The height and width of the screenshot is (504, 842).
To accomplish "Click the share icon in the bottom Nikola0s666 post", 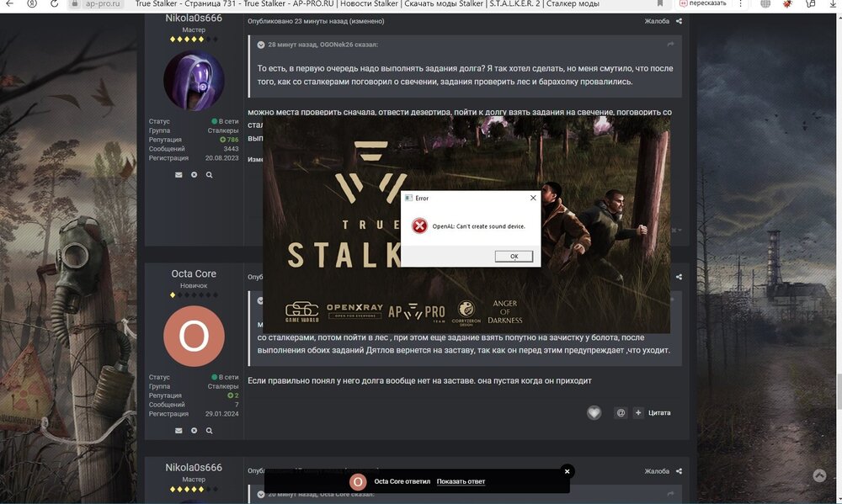I will click(679, 470).
